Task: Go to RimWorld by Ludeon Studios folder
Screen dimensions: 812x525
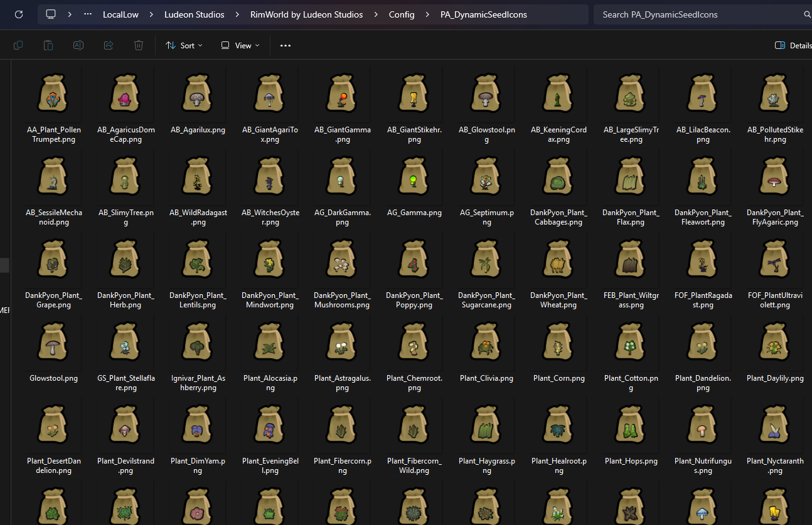Action: (x=307, y=14)
